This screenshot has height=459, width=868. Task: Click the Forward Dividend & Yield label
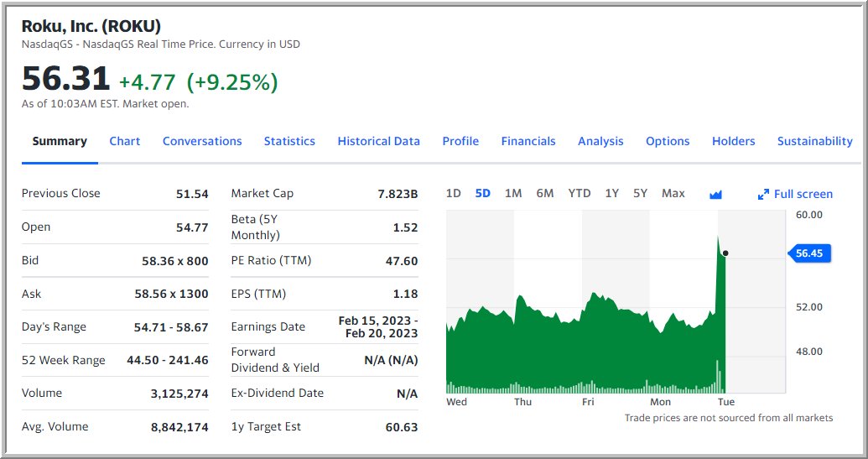(x=275, y=360)
